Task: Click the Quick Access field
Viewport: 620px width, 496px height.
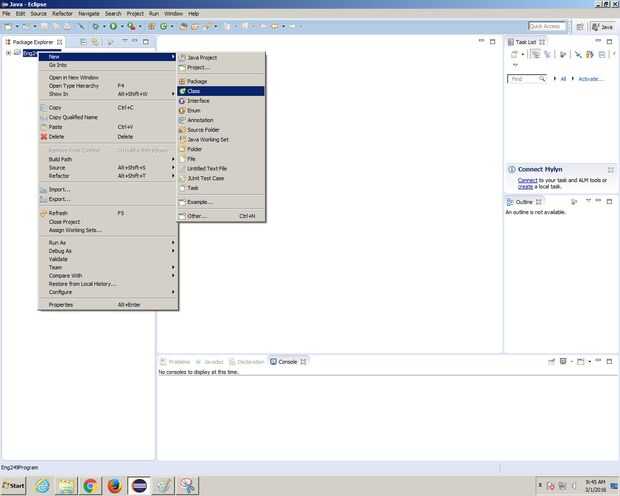Action: [x=547, y=27]
